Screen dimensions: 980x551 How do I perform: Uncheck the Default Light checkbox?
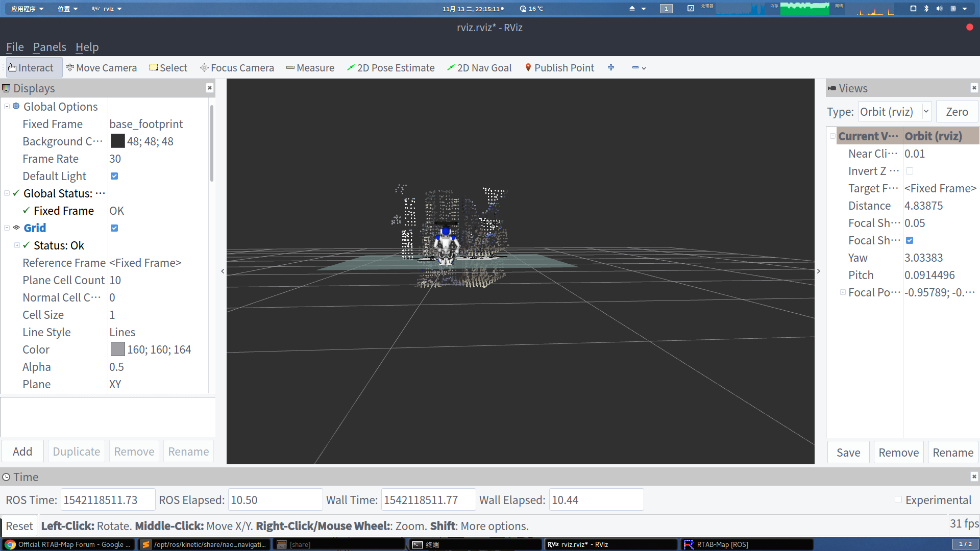114,176
